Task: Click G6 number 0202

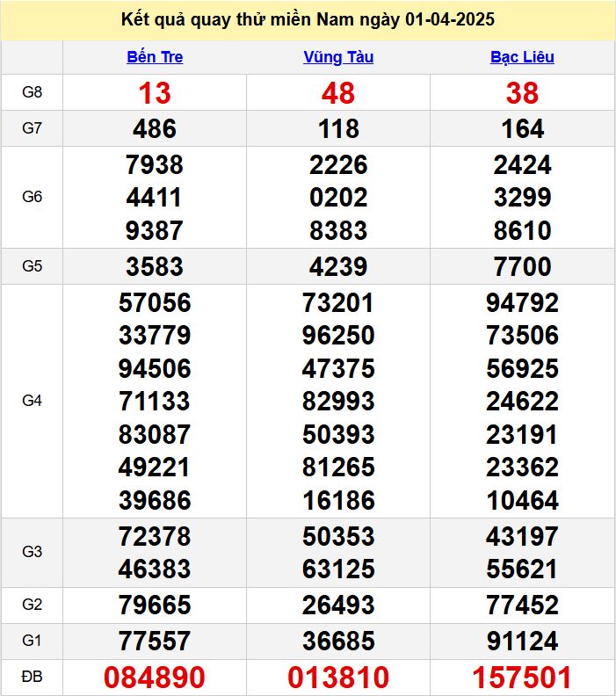Action: [x=338, y=198]
